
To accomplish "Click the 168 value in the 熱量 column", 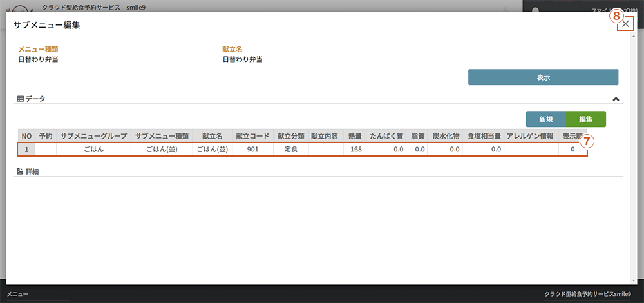I will tap(355, 150).
